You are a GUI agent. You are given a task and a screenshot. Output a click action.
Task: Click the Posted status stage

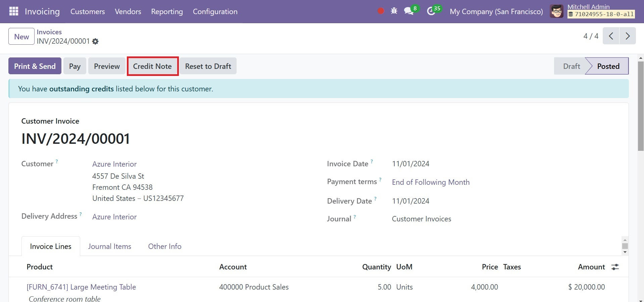coord(608,66)
